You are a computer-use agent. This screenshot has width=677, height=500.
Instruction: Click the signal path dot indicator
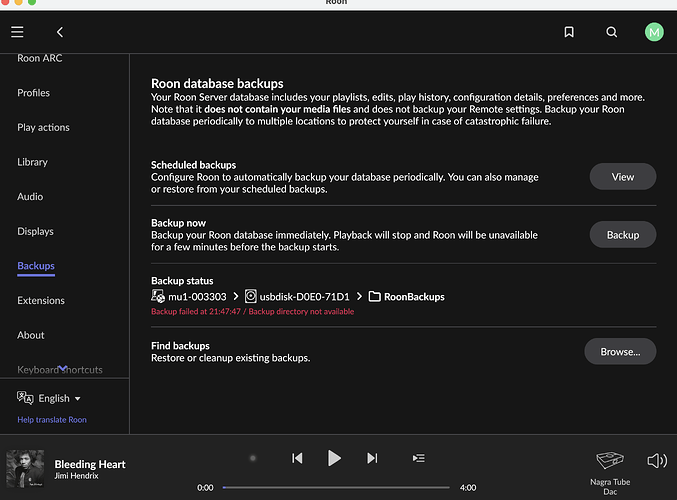click(253, 458)
